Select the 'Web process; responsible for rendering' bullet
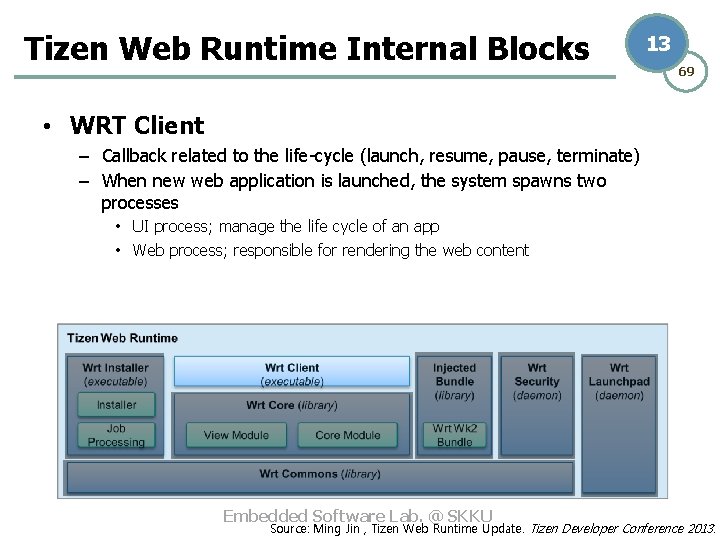The image size is (720, 540). [330, 251]
